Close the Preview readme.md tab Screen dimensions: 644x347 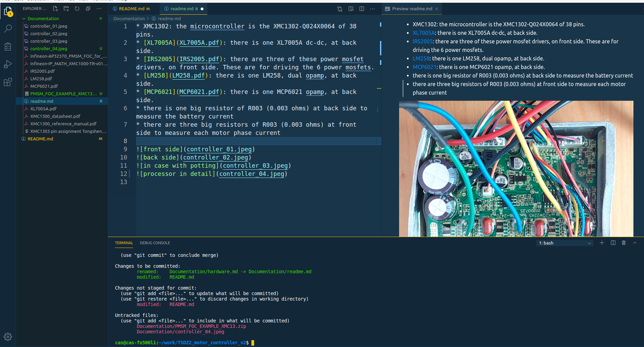click(437, 9)
